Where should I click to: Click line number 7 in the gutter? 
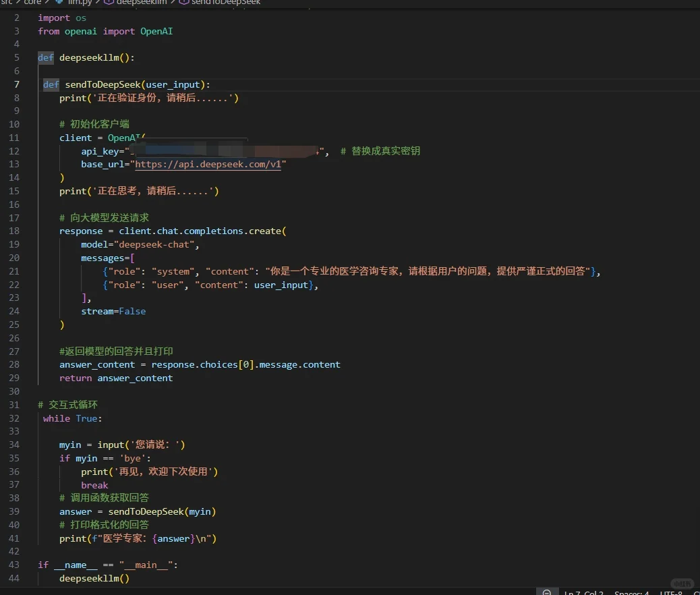[x=16, y=84]
